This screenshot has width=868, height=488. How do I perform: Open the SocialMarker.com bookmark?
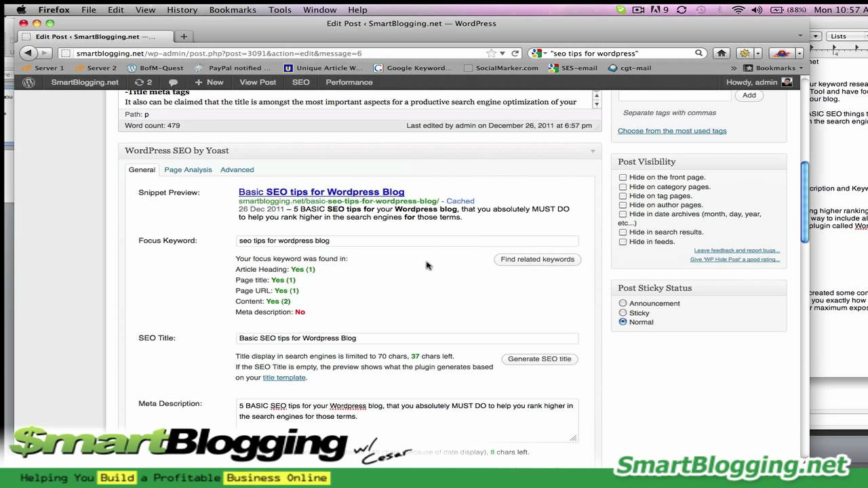click(501, 68)
